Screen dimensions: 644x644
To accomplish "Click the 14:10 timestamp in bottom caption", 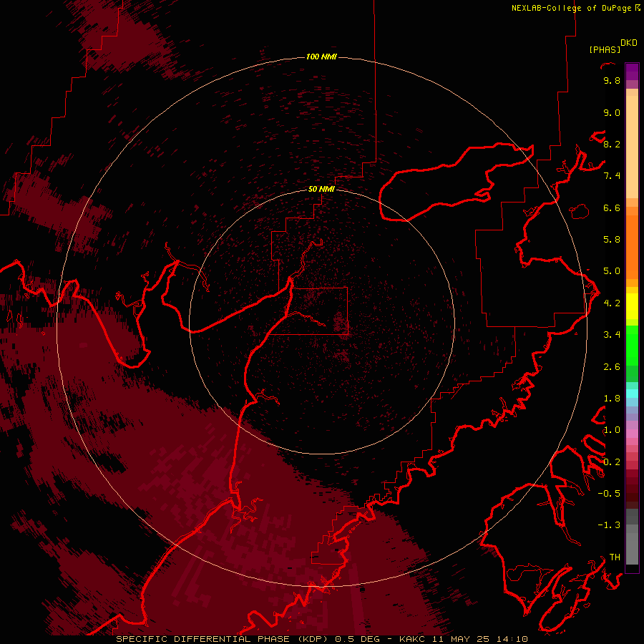I will click(512, 639).
